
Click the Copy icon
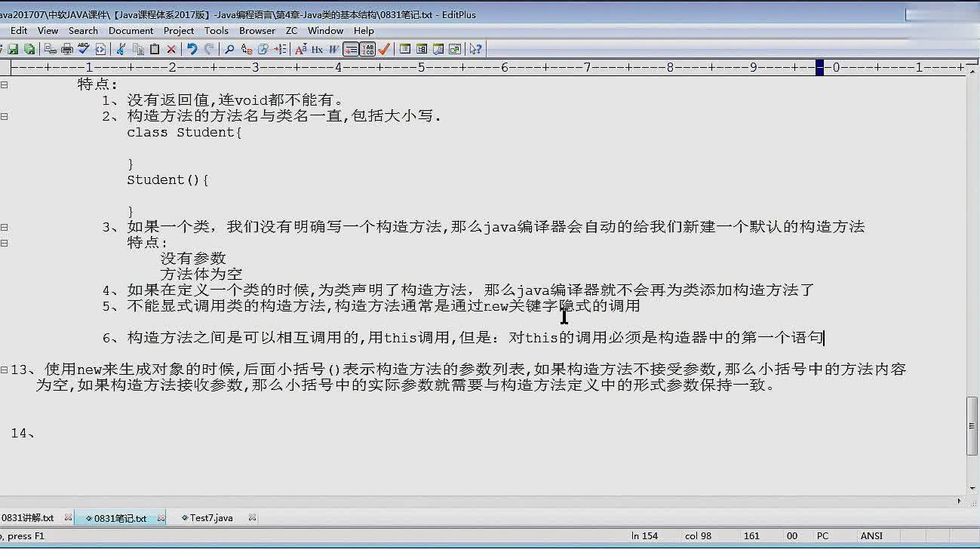pyautogui.click(x=138, y=49)
